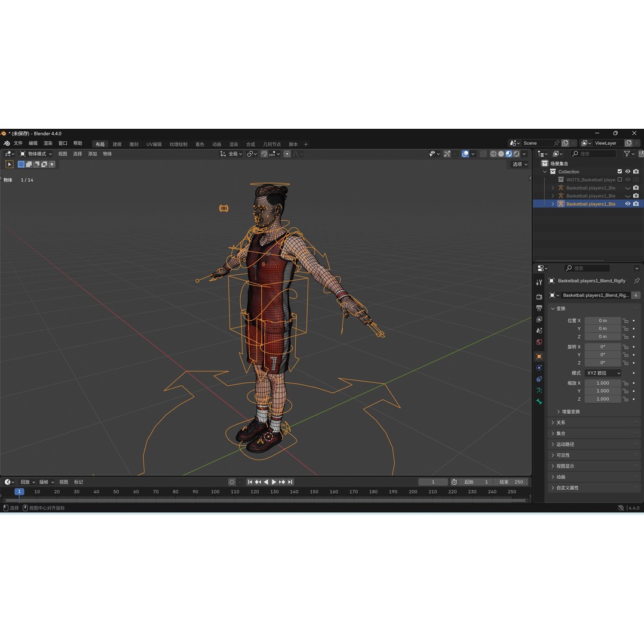Screen dimensions: 644x644
Task: Click the outliner search field
Action: (593, 154)
